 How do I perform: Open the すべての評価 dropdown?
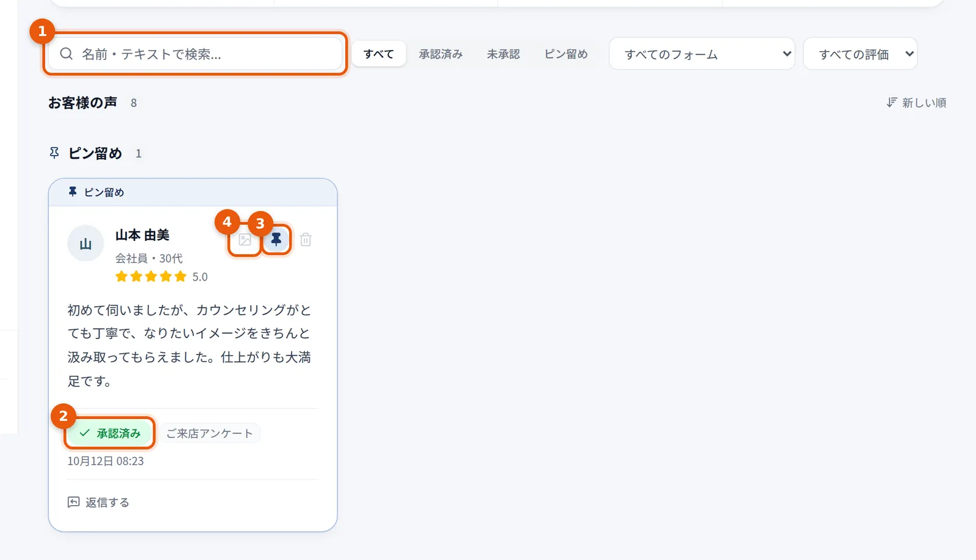tap(860, 54)
